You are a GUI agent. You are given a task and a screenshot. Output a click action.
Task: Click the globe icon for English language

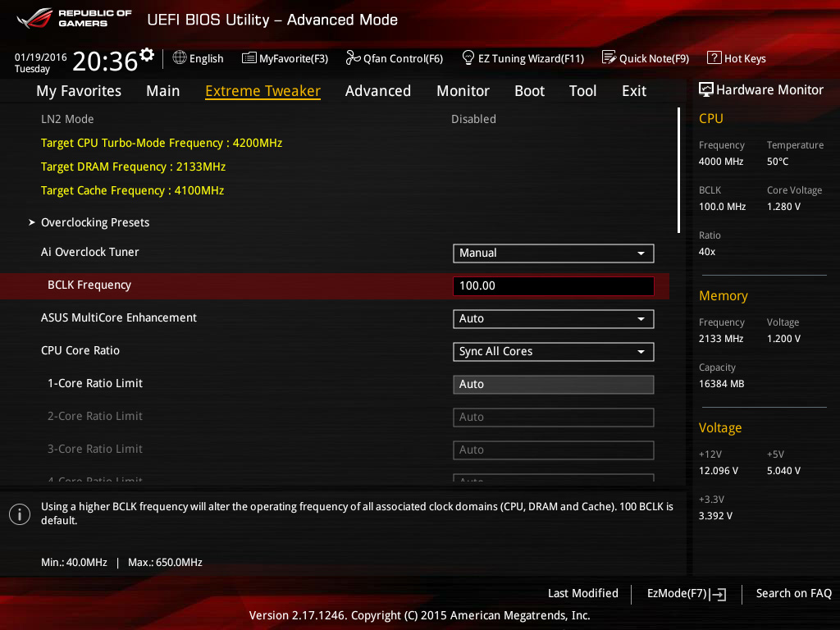pyautogui.click(x=180, y=58)
